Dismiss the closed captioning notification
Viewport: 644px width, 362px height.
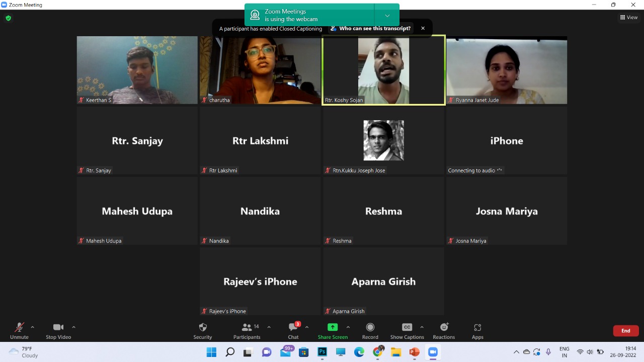[423, 29]
